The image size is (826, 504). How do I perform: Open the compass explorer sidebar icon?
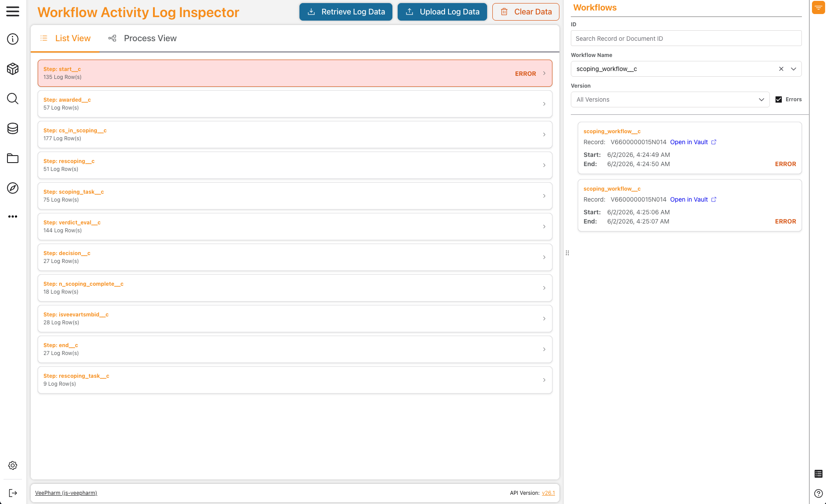(x=13, y=188)
